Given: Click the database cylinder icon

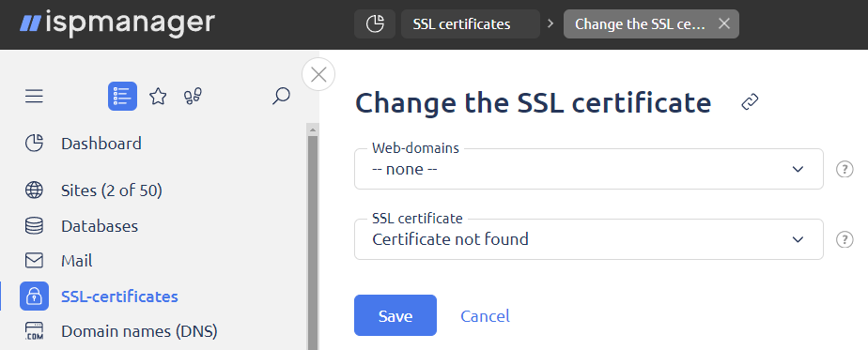Looking at the screenshot, I should (35, 225).
